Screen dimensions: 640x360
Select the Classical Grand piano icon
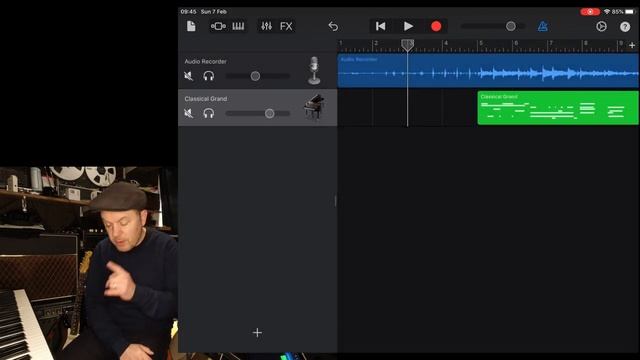(314, 107)
